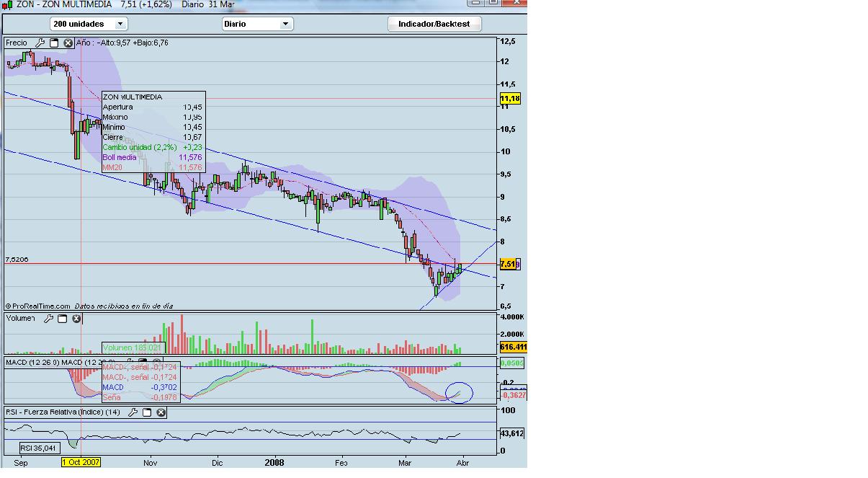Screen dimensions: 868x478
Task: Click the Mar month label on time axis
Action: point(406,463)
